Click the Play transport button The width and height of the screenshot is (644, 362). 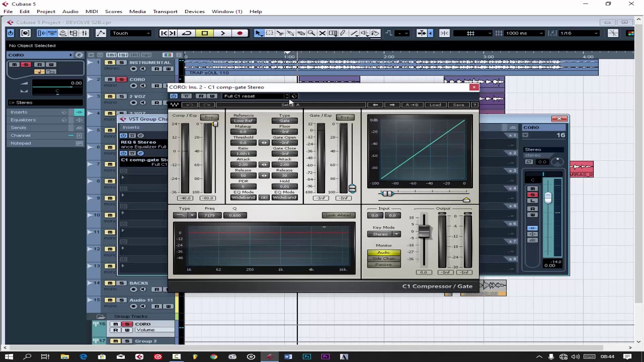(x=222, y=33)
